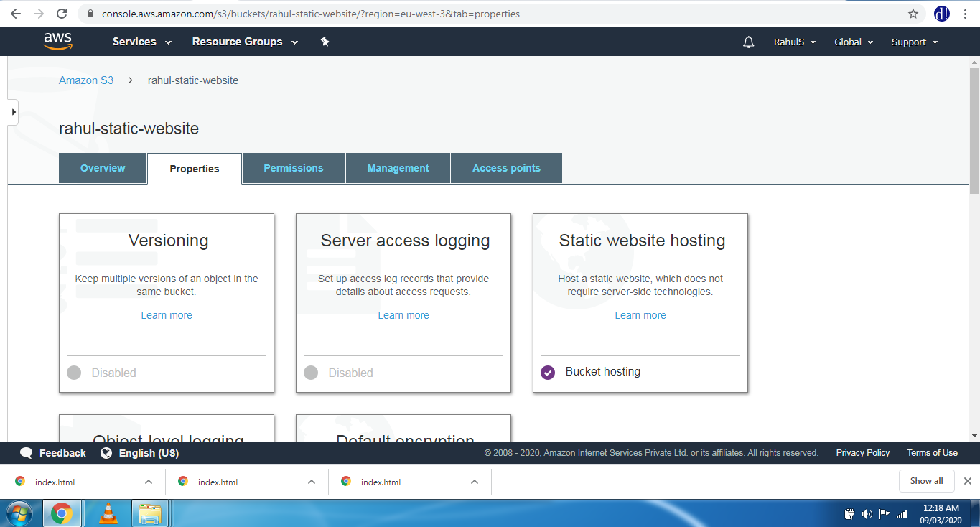Image resolution: width=980 pixels, height=527 pixels.
Task: Click Learn more under Server access logging
Action: [x=403, y=315]
